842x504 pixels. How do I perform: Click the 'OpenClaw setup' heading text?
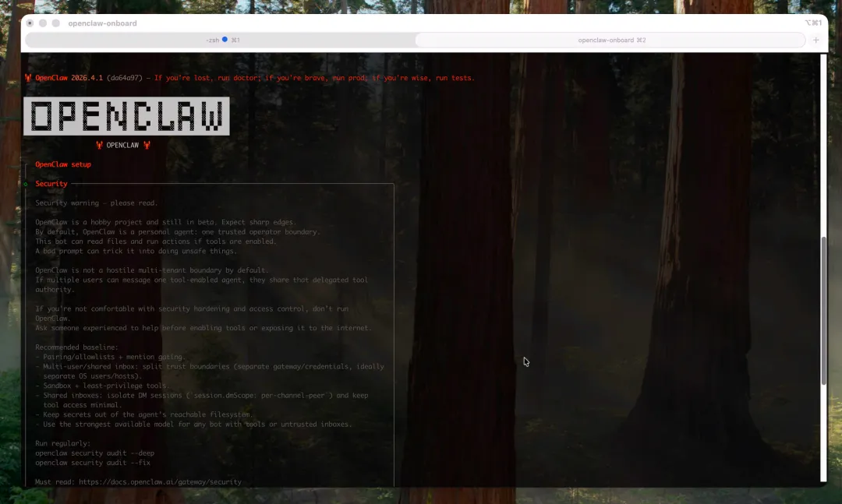tap(63, 164)
